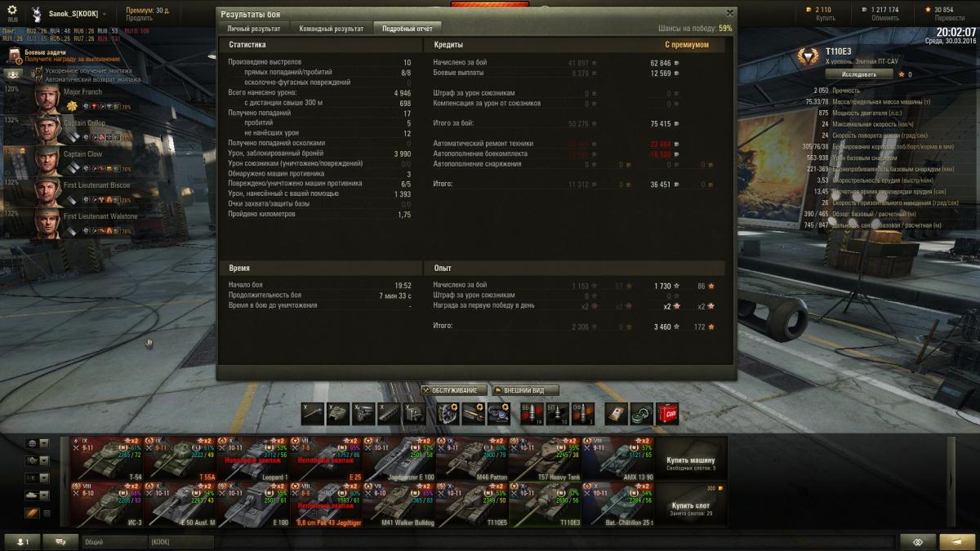
Task: Click the first equipment slot with rammer
Action: (x=448, y=413)
